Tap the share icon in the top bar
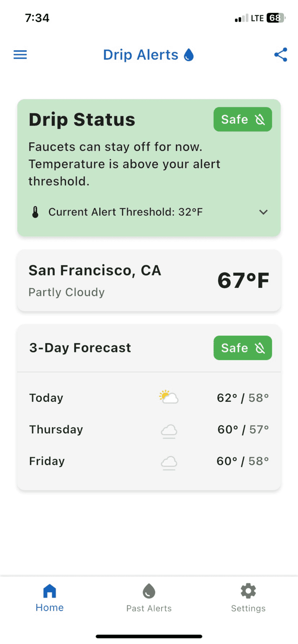Image resolution: width=298 pixels, height=644 pixels. [x=280, y=54]
